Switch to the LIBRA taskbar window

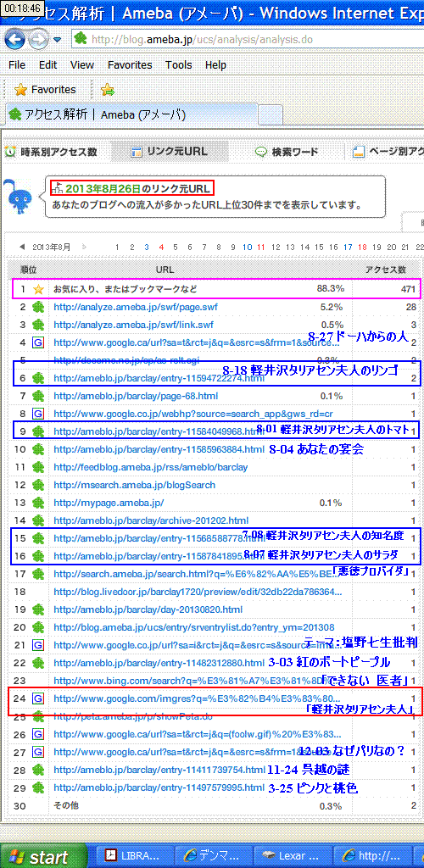(x=135, y=857)
